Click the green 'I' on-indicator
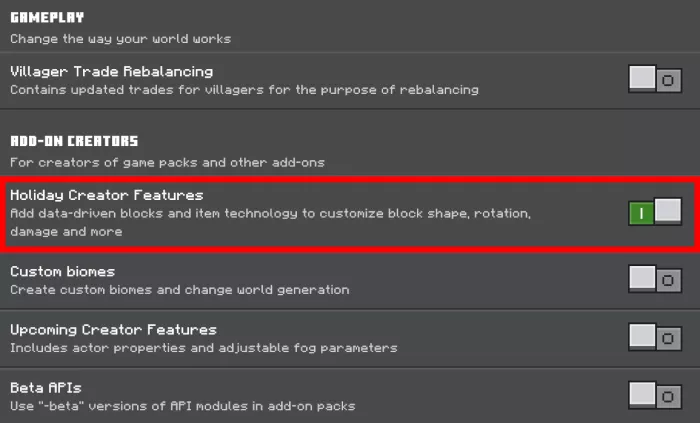Screen dimensions: 700x423 tap(641, 212)
